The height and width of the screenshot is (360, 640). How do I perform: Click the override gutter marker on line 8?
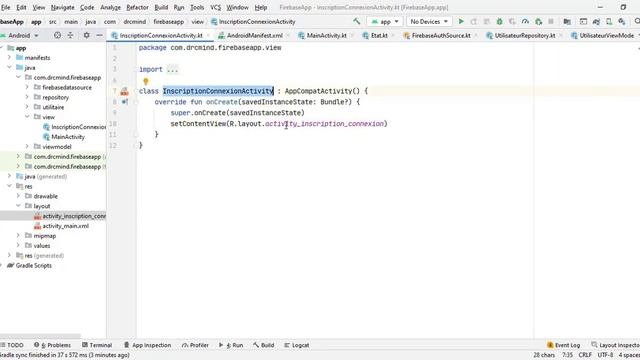point(124,102)
